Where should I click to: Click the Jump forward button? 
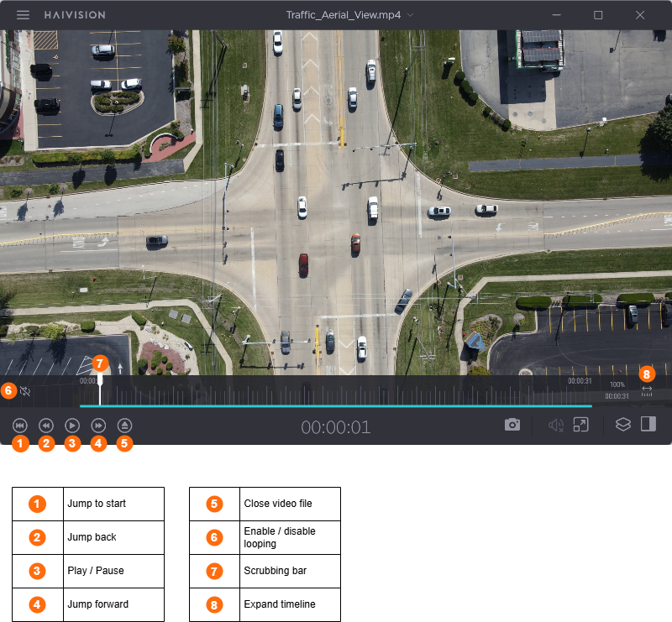coord(98,426)
